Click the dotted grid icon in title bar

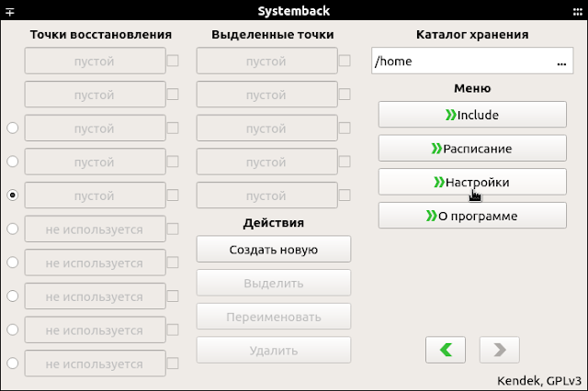[x=578, y=12]
